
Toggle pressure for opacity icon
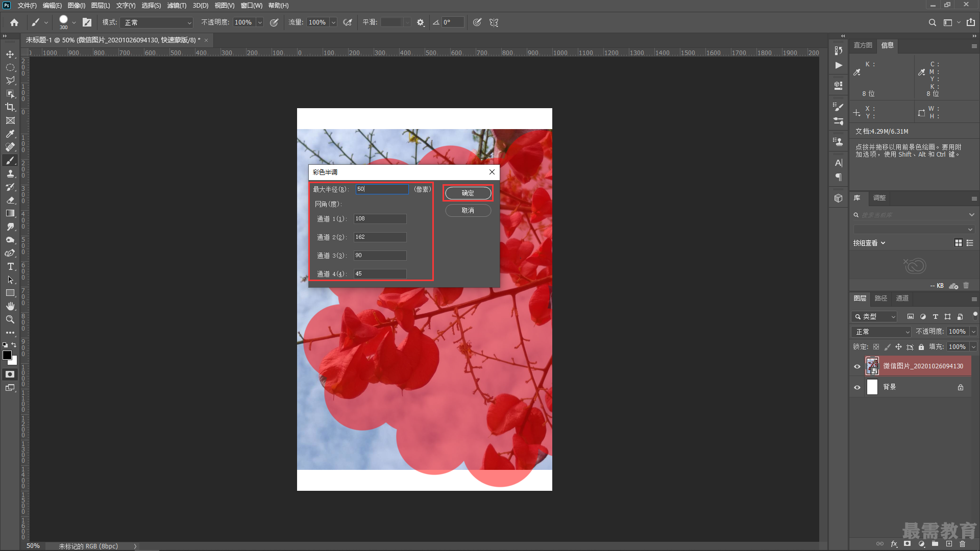274,22
